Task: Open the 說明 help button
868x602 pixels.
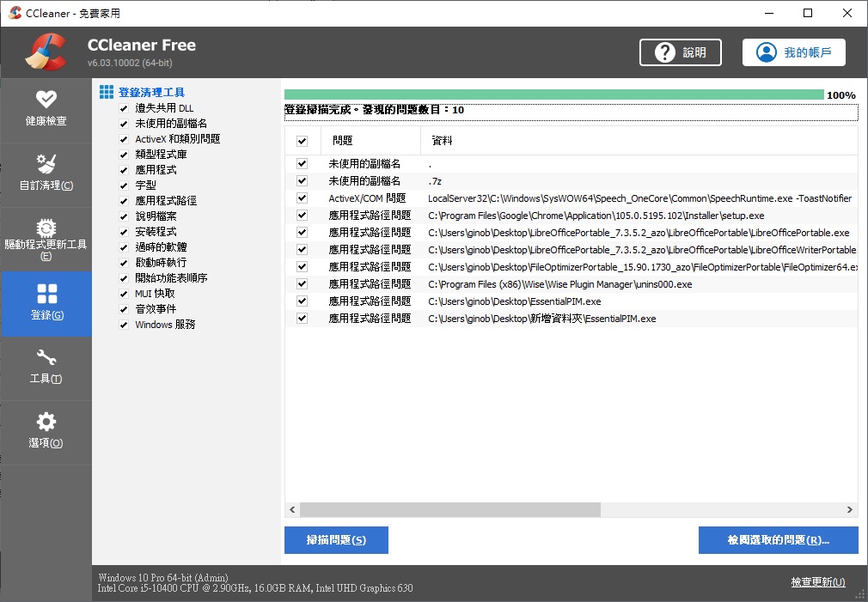Action: click(x=681, y=52)
